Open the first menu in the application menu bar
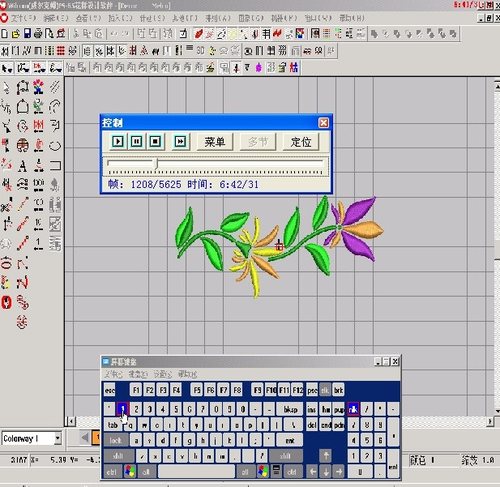The height and width of the screenshot is (487, 500). (x=23, y=18)
